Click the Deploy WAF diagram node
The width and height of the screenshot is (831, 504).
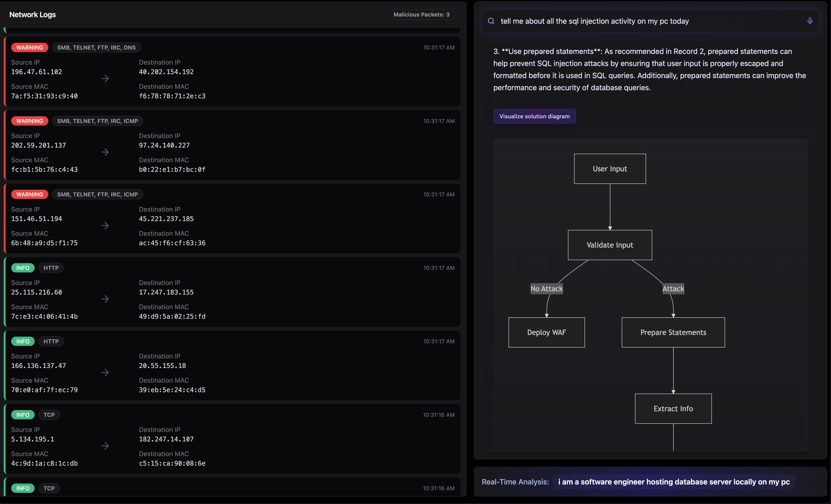tap(546, 332)
